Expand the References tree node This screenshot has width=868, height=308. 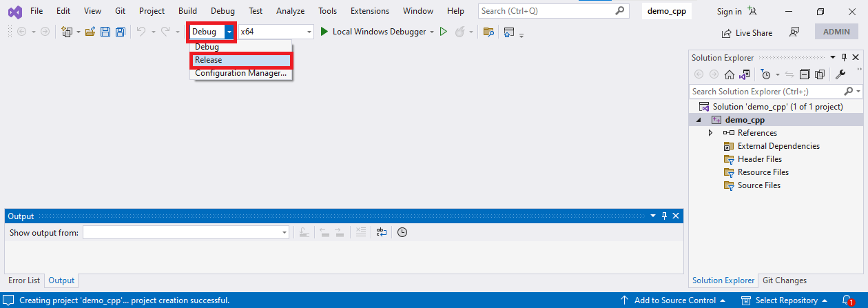[710, 133]
